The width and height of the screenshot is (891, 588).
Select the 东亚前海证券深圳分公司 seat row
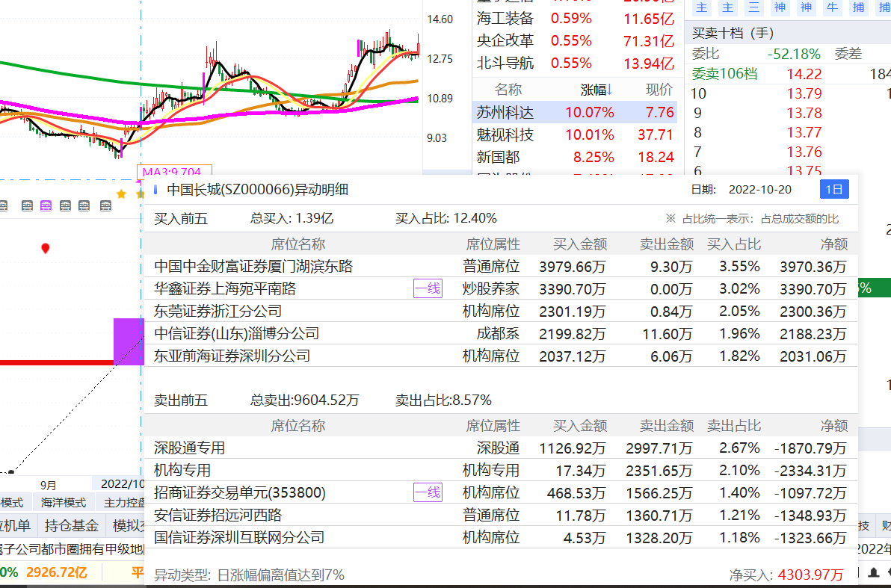click(501, 356)
